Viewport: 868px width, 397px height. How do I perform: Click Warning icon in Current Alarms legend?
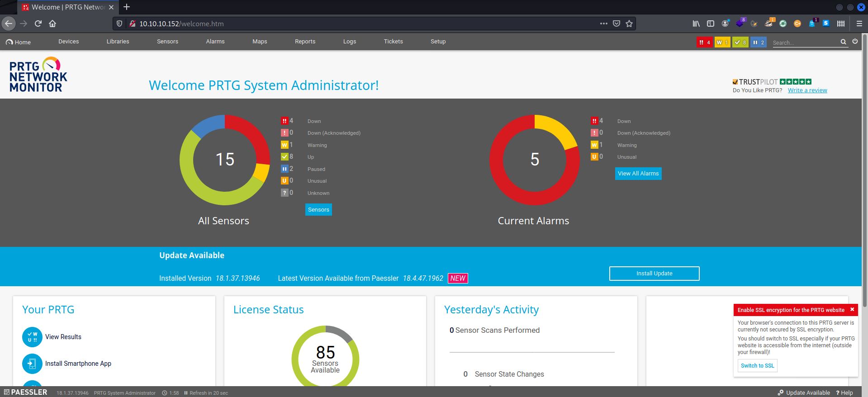[594, 145]
